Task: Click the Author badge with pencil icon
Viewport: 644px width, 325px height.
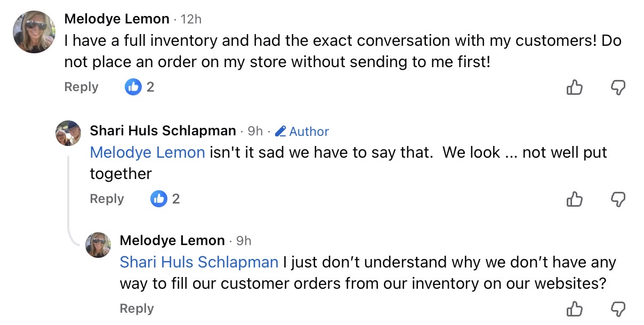Action: [x=302, y=131]
